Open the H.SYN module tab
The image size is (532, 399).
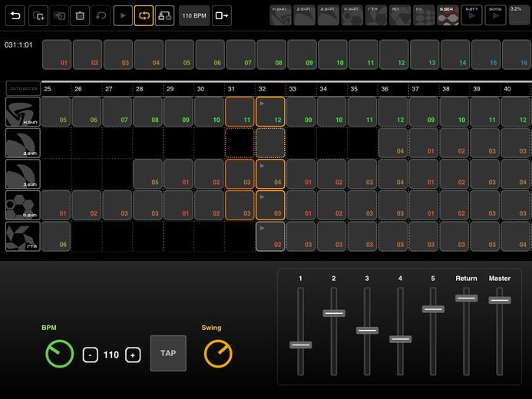tap(281, 15)
